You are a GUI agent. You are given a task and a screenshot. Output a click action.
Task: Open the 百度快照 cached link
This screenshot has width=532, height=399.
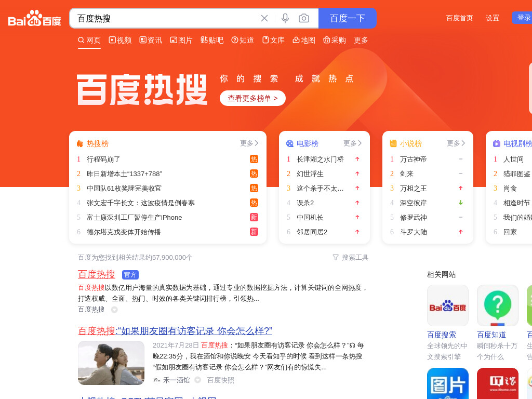click(220, 380)
